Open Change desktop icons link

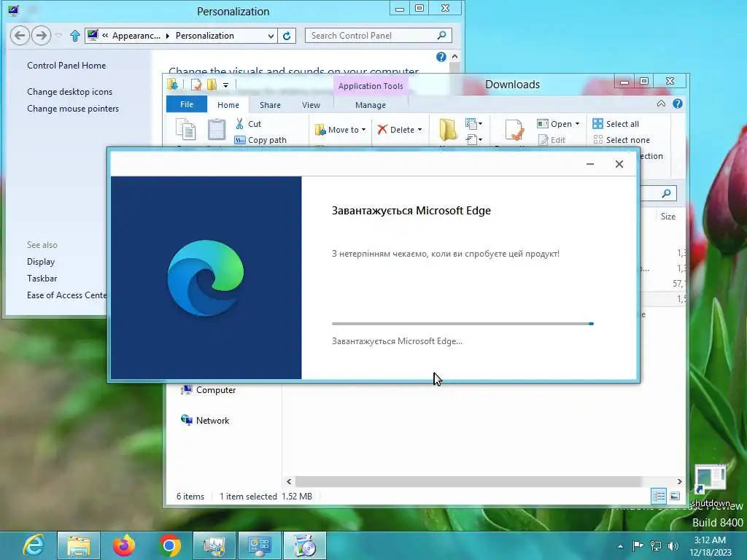[x=69, y=92]
